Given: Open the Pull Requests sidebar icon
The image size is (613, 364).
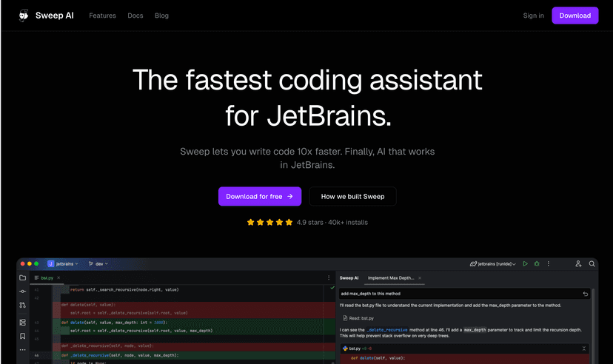Looking at the screenshot, I should pos(23,305).
